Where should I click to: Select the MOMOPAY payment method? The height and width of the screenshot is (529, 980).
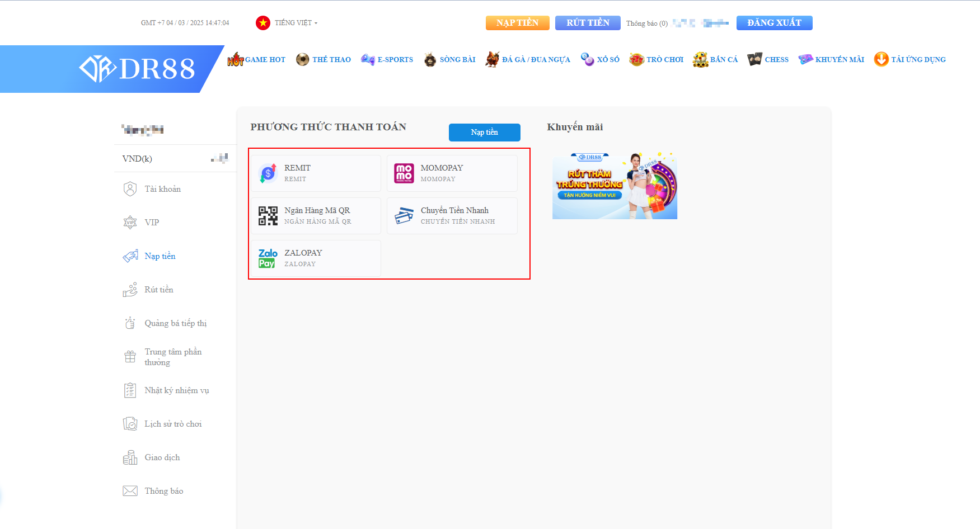tap(452, 173)
